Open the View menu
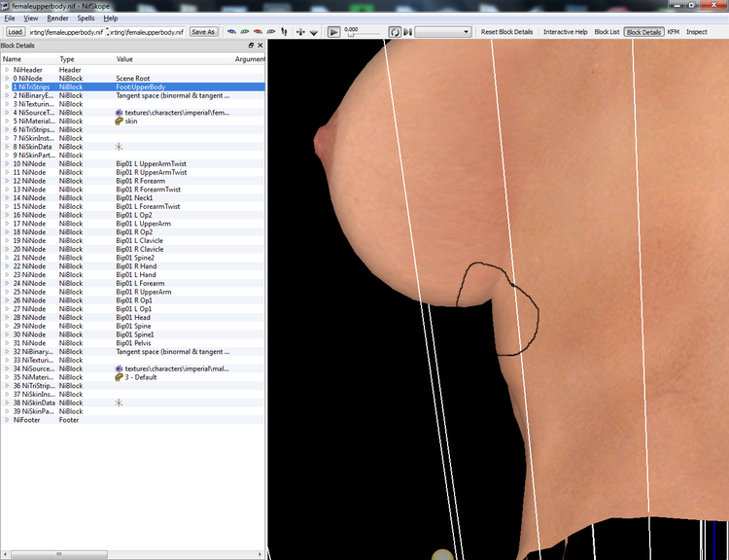 [x=31, y=18]
